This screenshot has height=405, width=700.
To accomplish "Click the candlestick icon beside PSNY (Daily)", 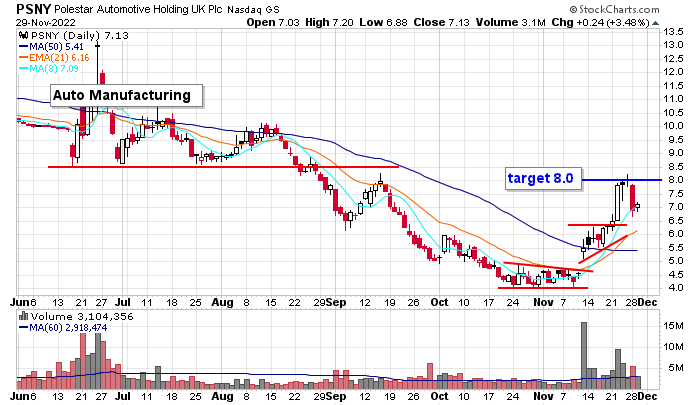I will (x=23, y=35).
